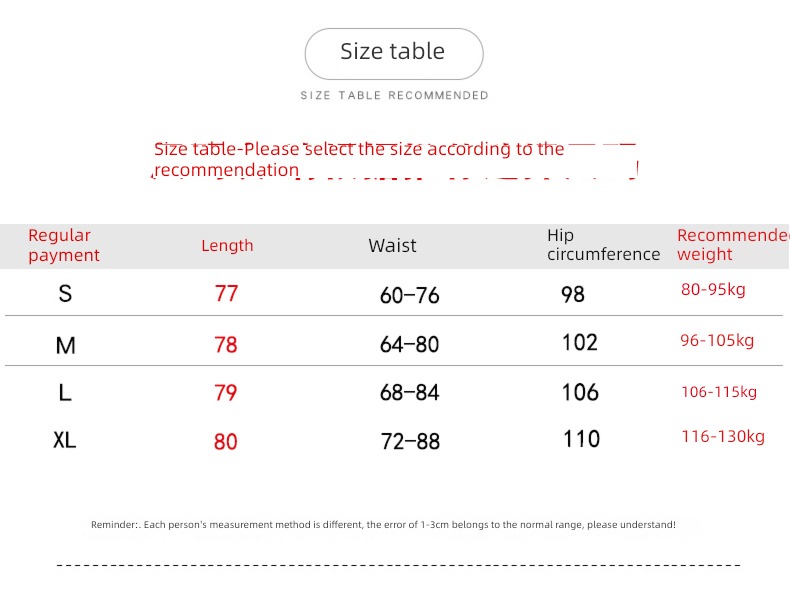
Task: Click the waist range 64–80
Action: (x=410, y=345)
